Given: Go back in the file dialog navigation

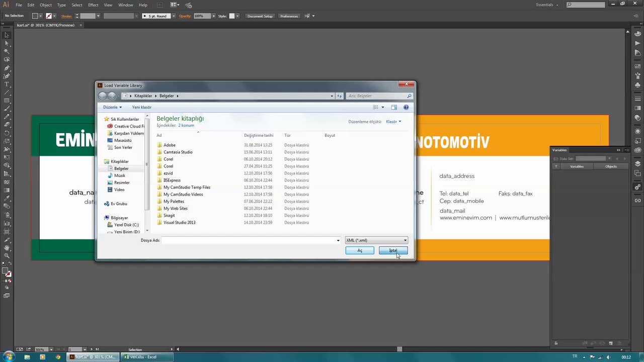Looking at the screenshot, I should coord(103,96).
